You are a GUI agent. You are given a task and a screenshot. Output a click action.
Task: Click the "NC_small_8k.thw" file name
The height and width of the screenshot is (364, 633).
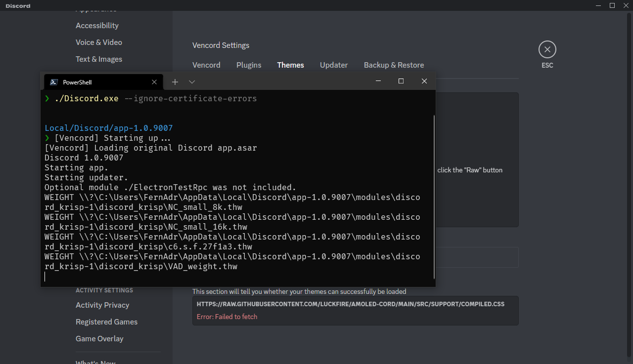point(205,207)
